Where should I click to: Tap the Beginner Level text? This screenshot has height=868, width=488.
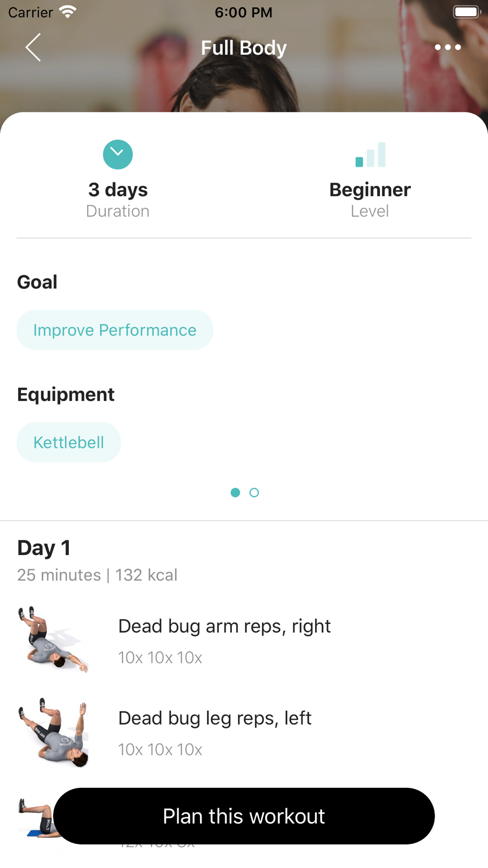[x=370, y=200]
